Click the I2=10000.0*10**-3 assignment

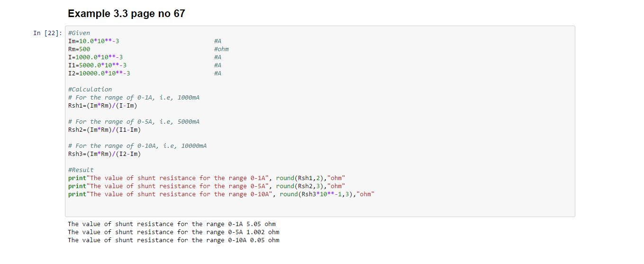pyautogui.click(x=99, y=73)
